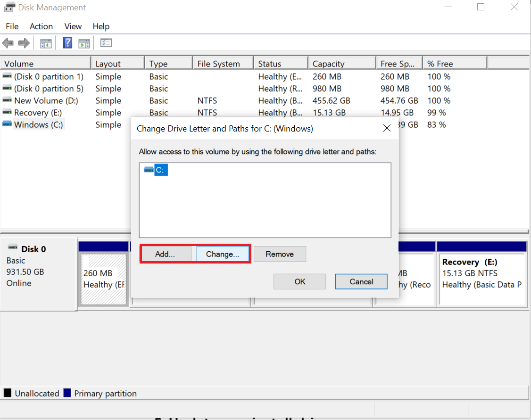Click the 99 % free cell
This screenshot has width=531, height=420.
(x=436, y=112)
